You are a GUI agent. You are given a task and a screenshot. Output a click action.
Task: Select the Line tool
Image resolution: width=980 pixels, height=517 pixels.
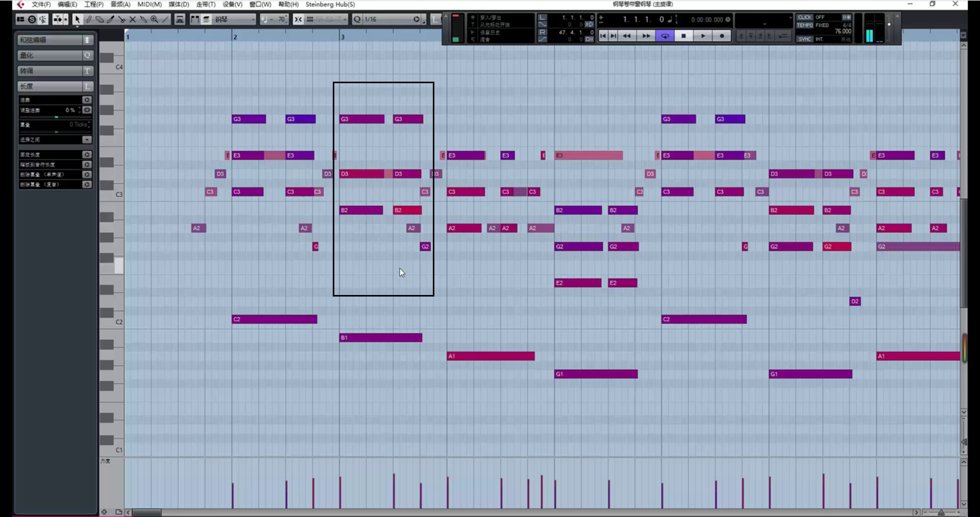(165, 19)
